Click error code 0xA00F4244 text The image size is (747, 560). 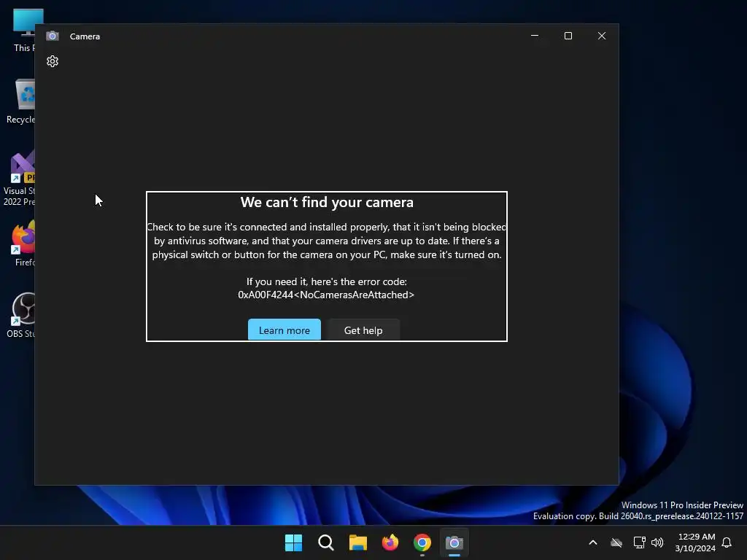click(x=326, y=295)
